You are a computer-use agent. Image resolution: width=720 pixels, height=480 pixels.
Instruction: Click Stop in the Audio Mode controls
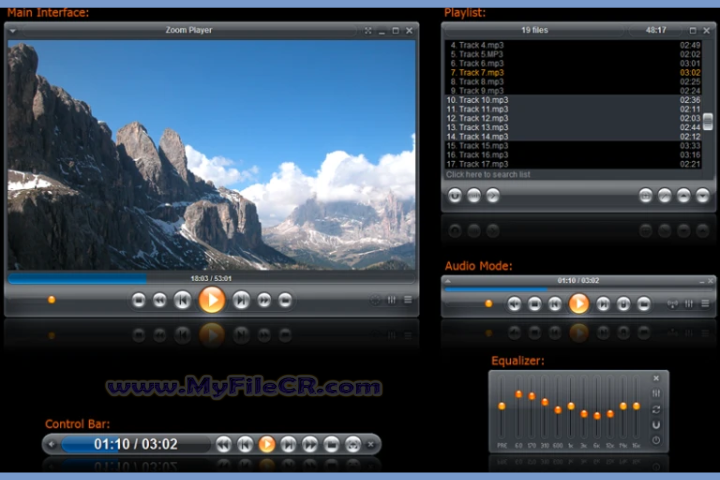coord(534,304)
